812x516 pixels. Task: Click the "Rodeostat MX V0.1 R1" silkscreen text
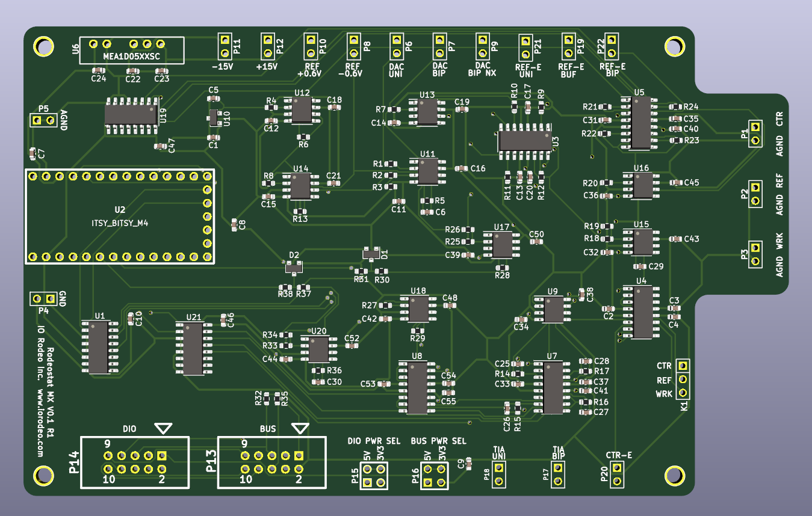[50, 392]
